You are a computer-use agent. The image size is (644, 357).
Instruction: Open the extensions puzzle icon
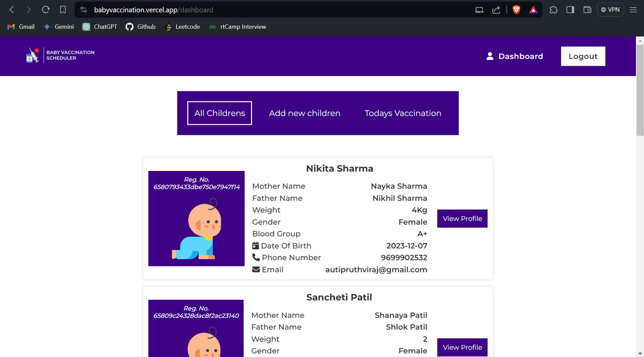[x=553, y=10]
